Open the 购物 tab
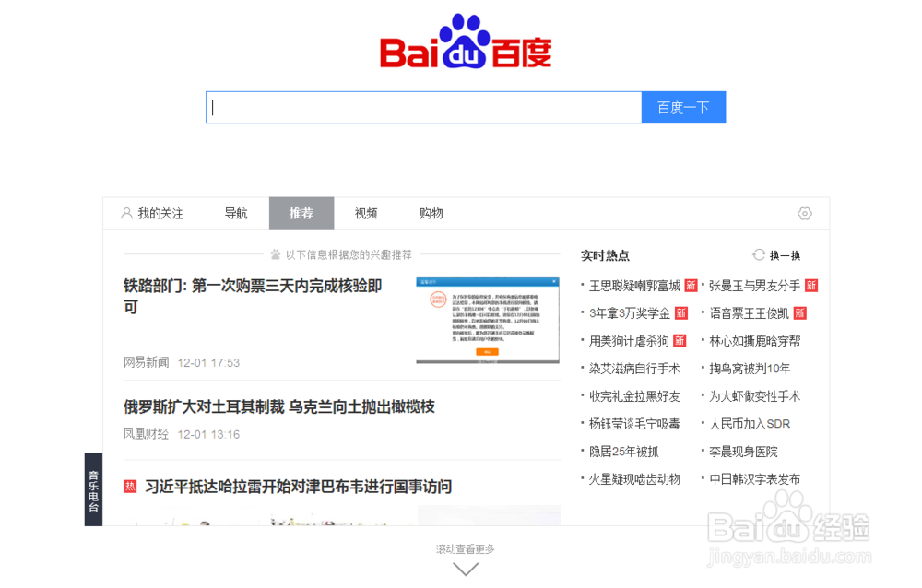This screenshot has width=922, height=588. [431, 214]
